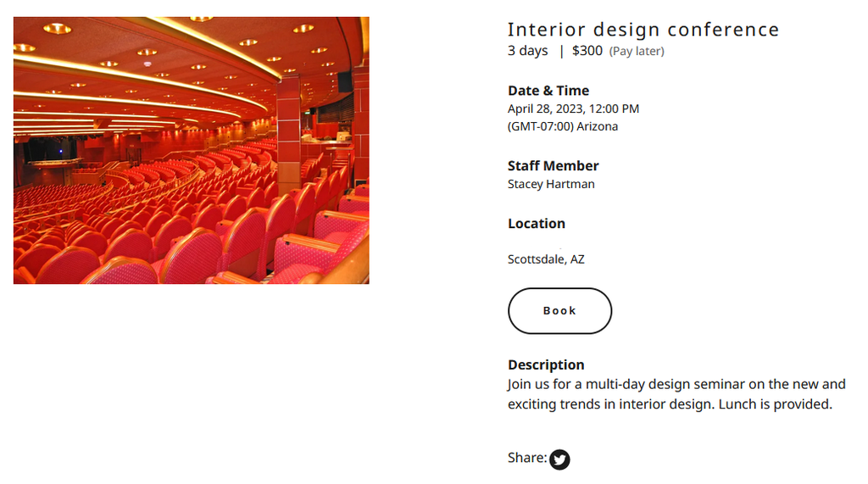Click the Date & Time heading
Image resolution: width=868 pixels, height=484 pixels.
pyautogui.click(x=548, y=91)
